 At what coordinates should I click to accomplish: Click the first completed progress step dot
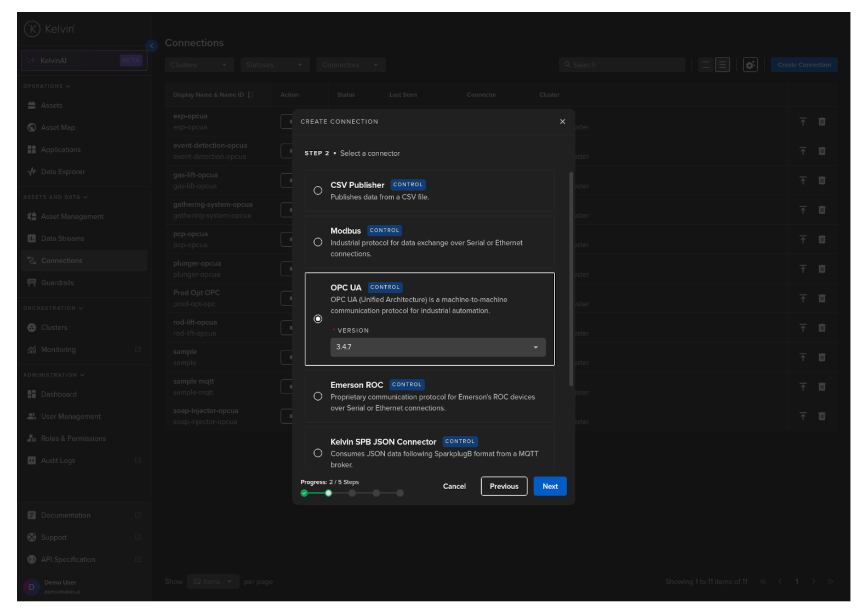click(x=304, y=493)
